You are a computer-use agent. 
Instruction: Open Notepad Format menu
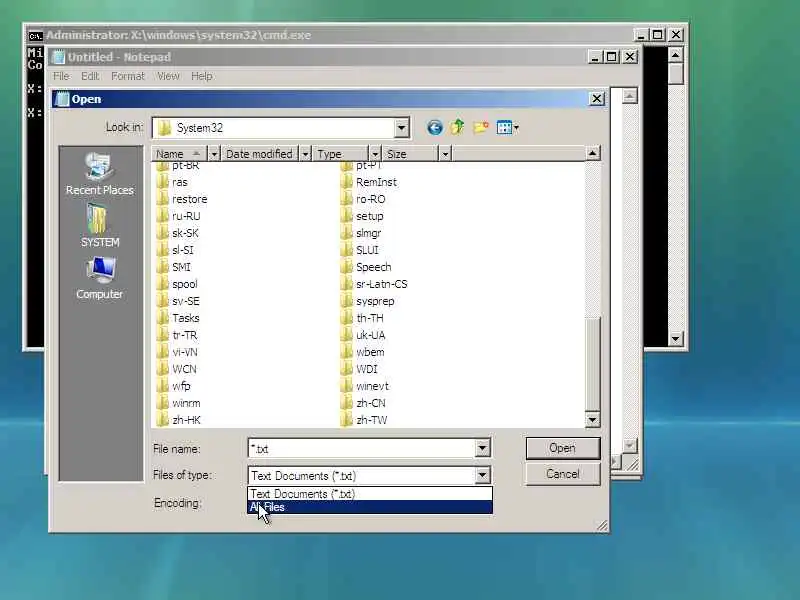coord(128,76)
